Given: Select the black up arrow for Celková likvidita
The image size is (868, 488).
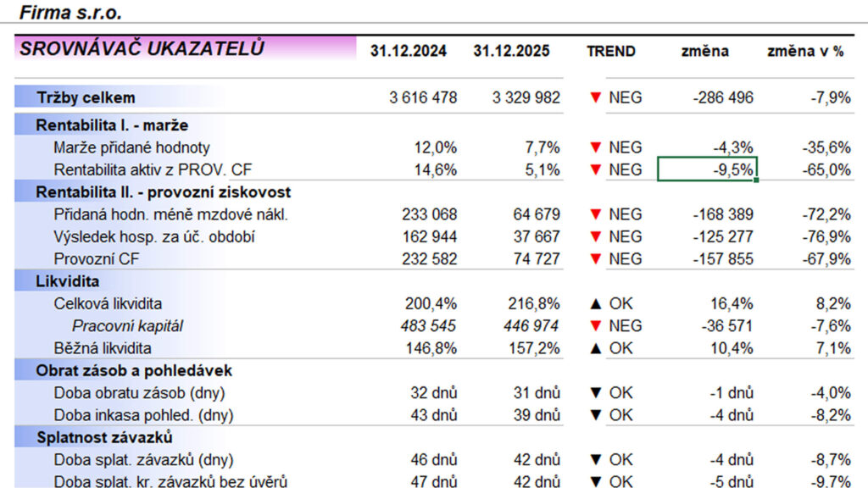Looking at the screenshot, I should (x=595, y=303).
